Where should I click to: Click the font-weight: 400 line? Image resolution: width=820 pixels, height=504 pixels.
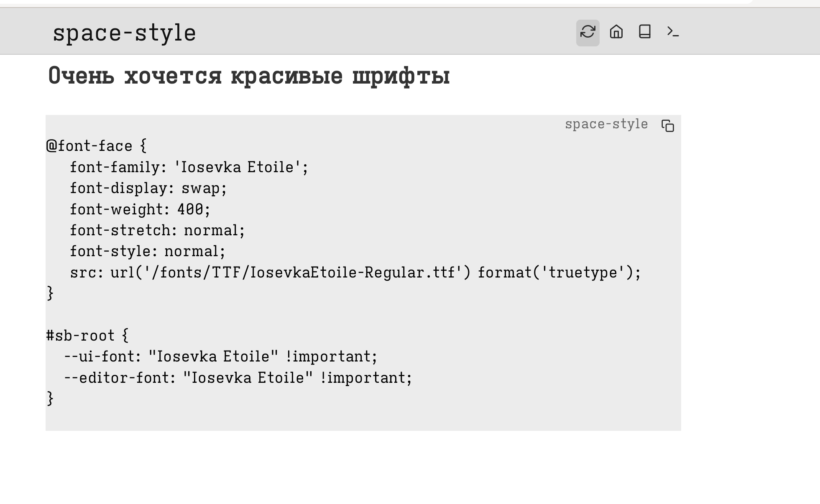[x=140, y=209]
